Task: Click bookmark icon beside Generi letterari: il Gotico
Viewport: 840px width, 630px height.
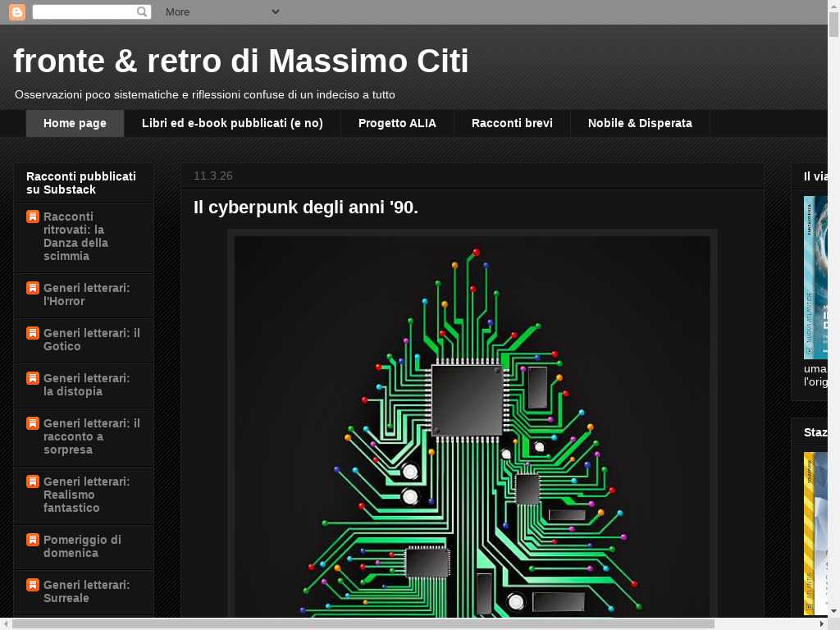Action: (x=33, y=333)
